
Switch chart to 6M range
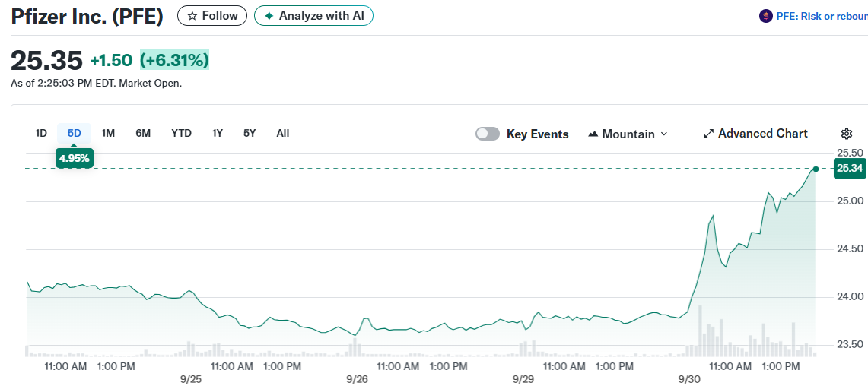[x=143, y=133]
